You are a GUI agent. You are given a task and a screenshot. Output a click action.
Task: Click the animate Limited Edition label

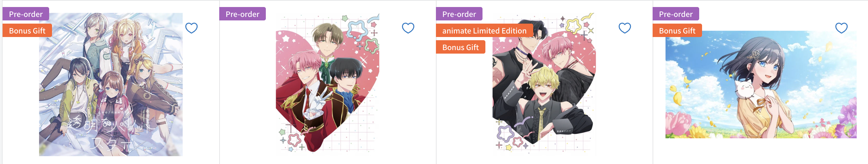(x=484, y=31)
